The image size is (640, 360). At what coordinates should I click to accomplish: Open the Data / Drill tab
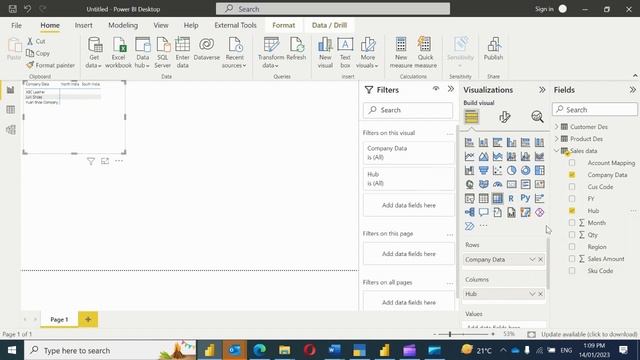(329, 25)
